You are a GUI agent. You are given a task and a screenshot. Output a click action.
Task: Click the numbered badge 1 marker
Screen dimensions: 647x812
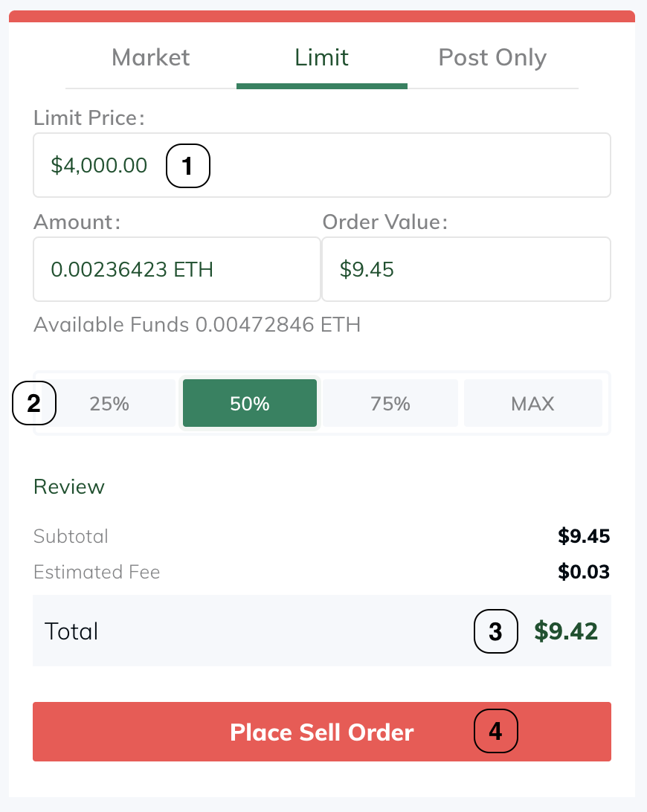pos(187,166)
